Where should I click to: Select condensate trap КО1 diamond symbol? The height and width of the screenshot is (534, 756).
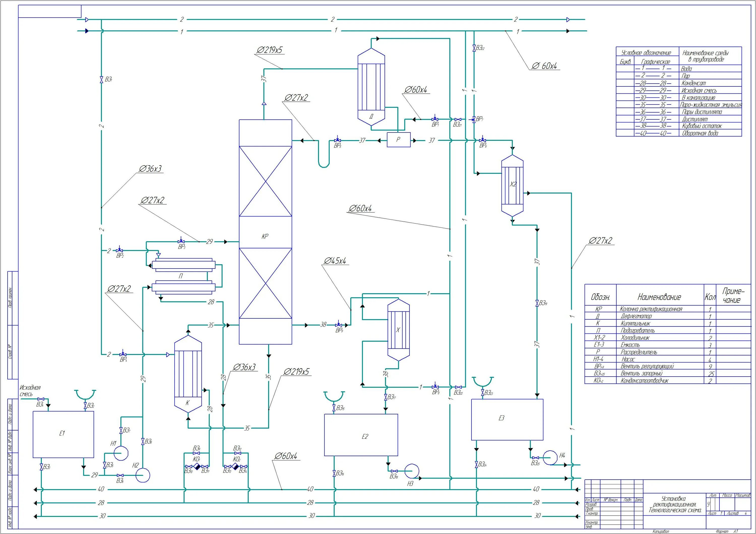click(x=197, y=466)
